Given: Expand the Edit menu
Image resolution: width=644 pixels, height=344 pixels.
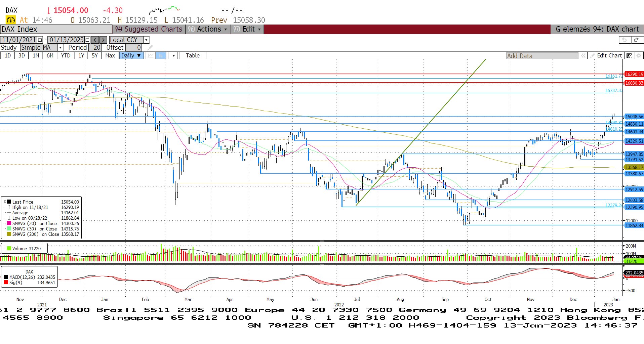Looking at the screenshot, I should tap(247, 29).
